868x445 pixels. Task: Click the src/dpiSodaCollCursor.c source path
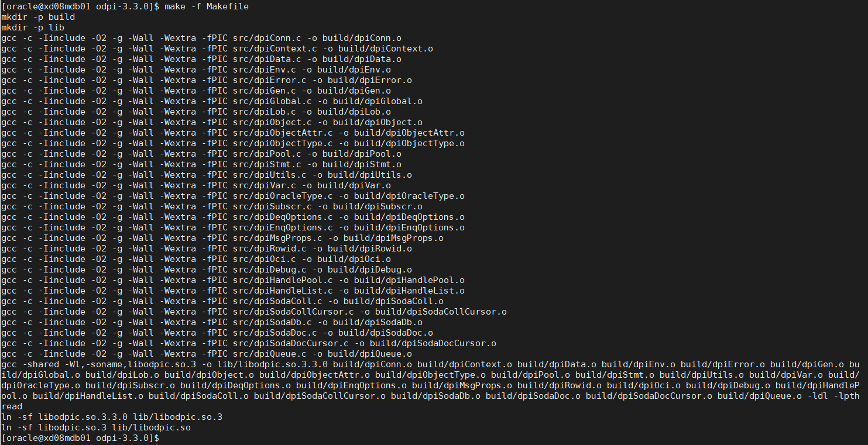click(x=293, y=312)
